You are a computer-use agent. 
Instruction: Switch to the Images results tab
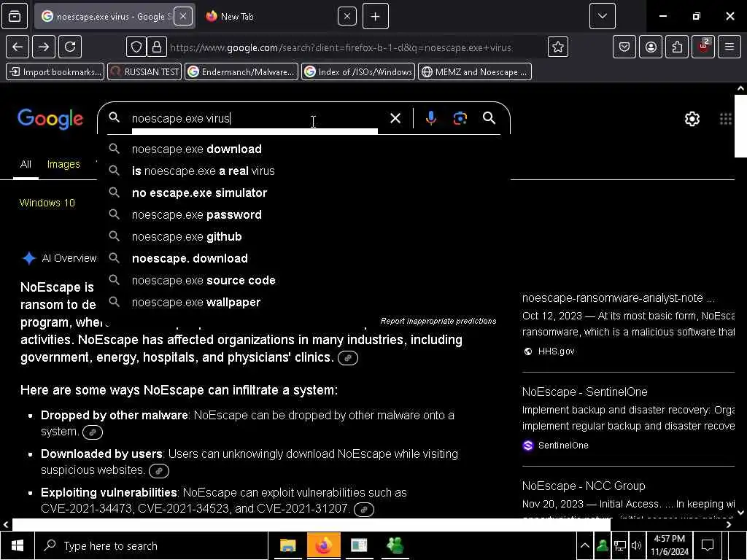63,164
